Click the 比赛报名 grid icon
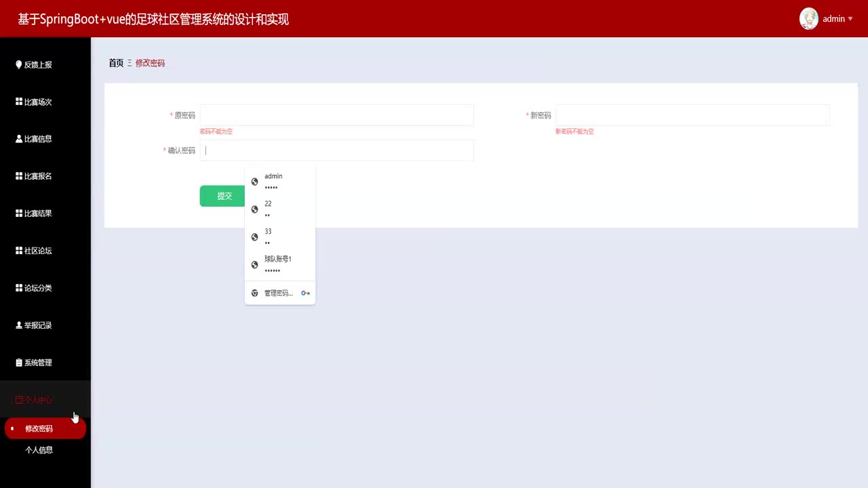Viewport: 868px width, 488px height. pyautogui.click(x=19, y=176)
